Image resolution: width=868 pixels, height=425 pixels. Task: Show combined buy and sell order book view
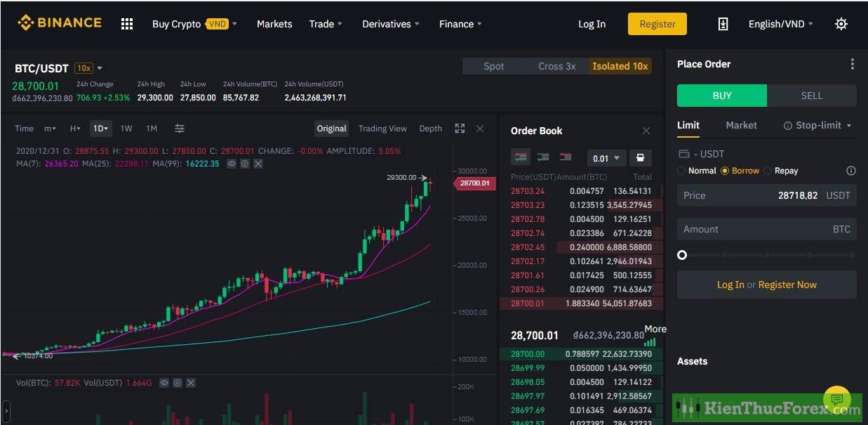tap(521, 157)
